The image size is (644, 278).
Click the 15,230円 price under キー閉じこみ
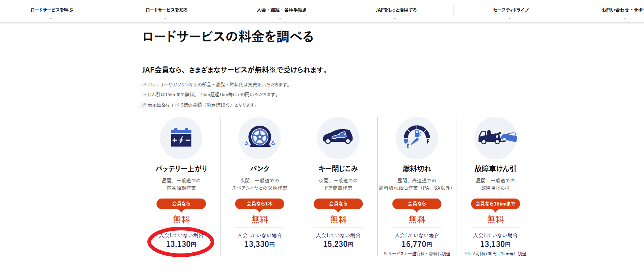pyautogui.click(x=338, y=244)
